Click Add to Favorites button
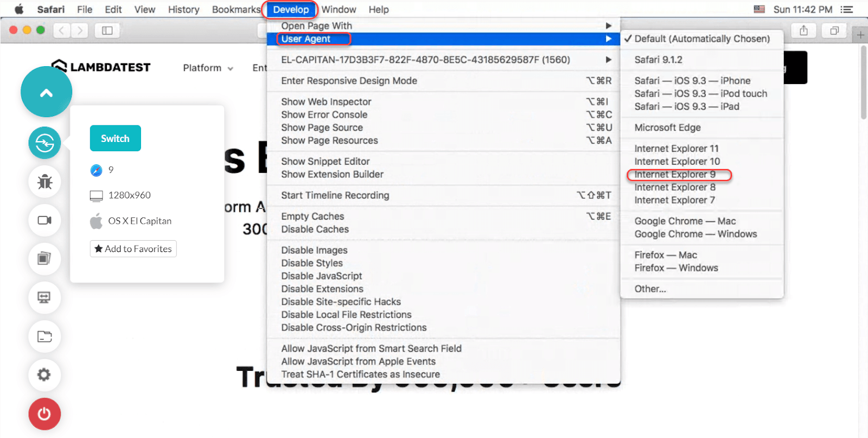This screenshot has width=868, height=438. 133,249
